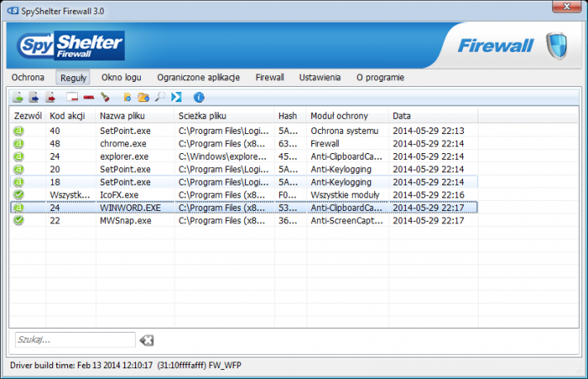Open Ograniczone aplikacje tab
Screen dimensions: 588x379
(199, 78)
